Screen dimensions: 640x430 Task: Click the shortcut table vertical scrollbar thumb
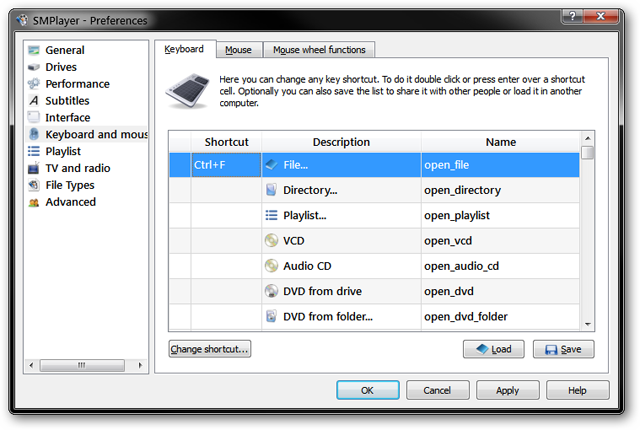588,153
